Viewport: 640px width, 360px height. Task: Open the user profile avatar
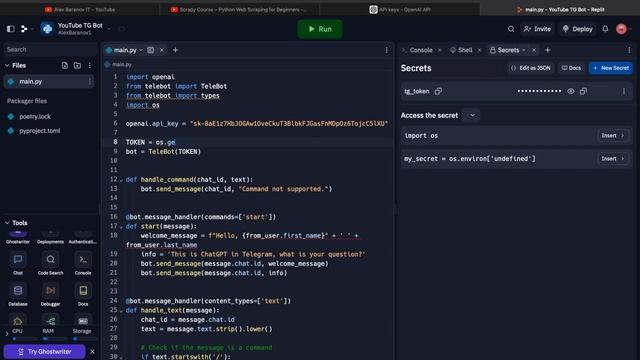click(621, 29)
